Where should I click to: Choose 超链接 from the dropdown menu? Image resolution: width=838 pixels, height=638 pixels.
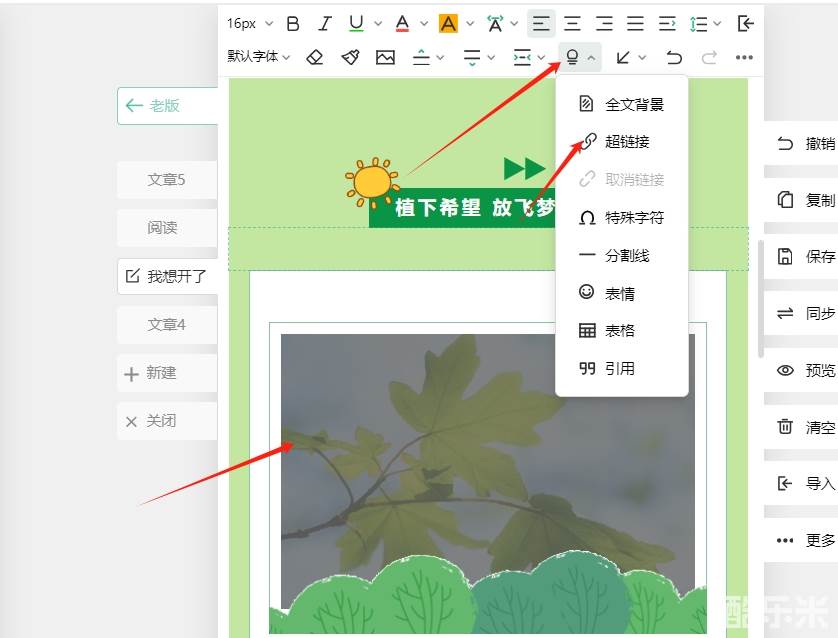[627, 142]
